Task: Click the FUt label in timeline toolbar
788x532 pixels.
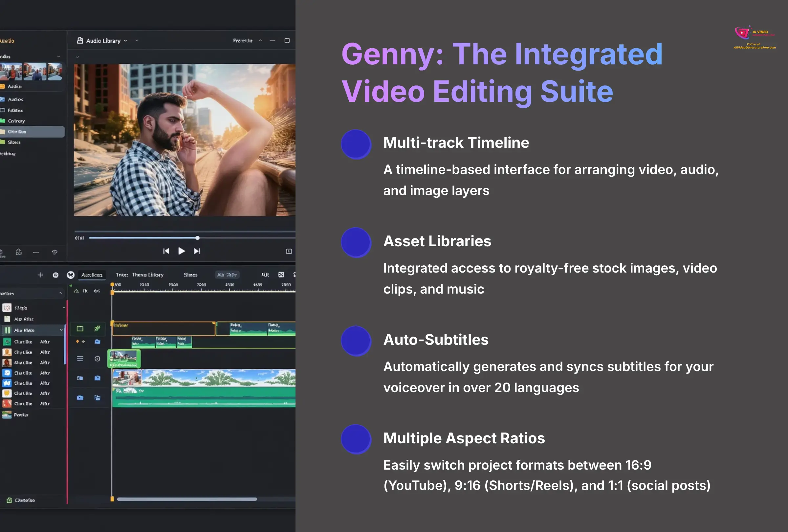Action: point(265,275)
